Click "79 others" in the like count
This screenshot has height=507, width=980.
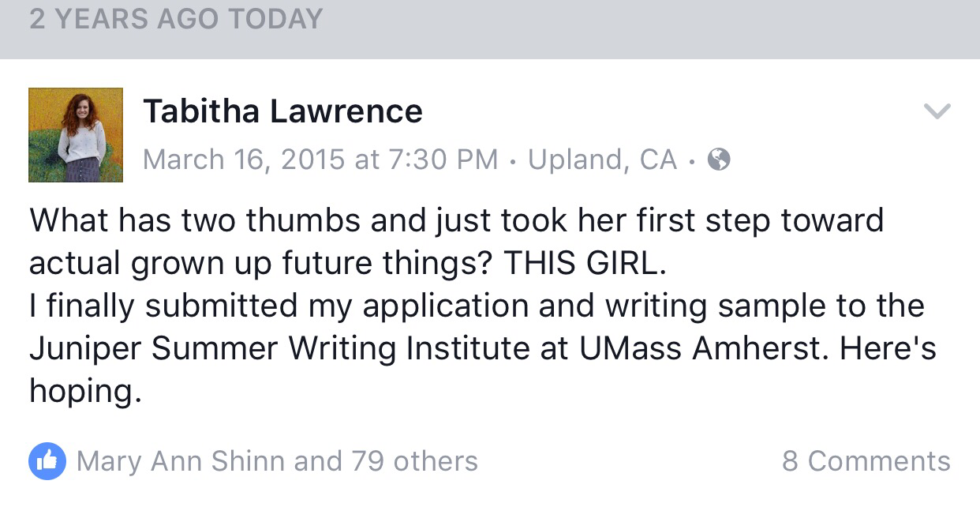coord(414,461)
